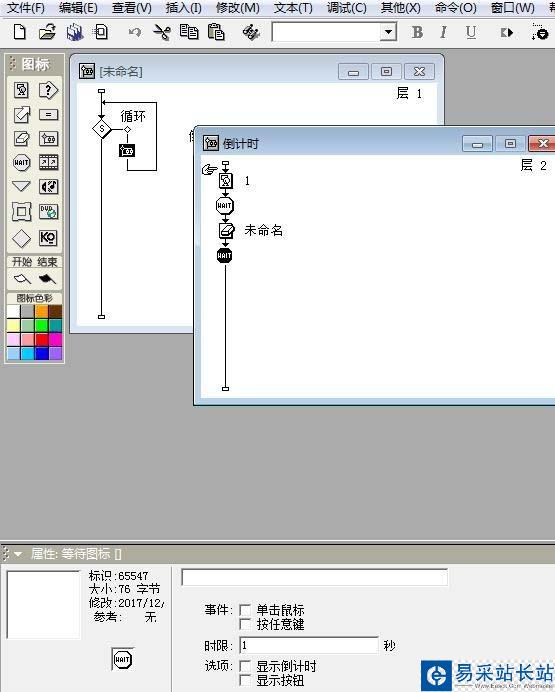Select the Display icon in the icon palette
This screenshot has height=692, width=555.
[x=21, y=90]
